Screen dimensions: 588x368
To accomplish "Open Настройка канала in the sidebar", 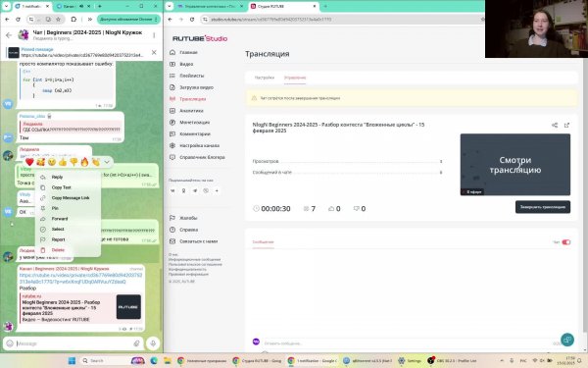I will (199, 145).
